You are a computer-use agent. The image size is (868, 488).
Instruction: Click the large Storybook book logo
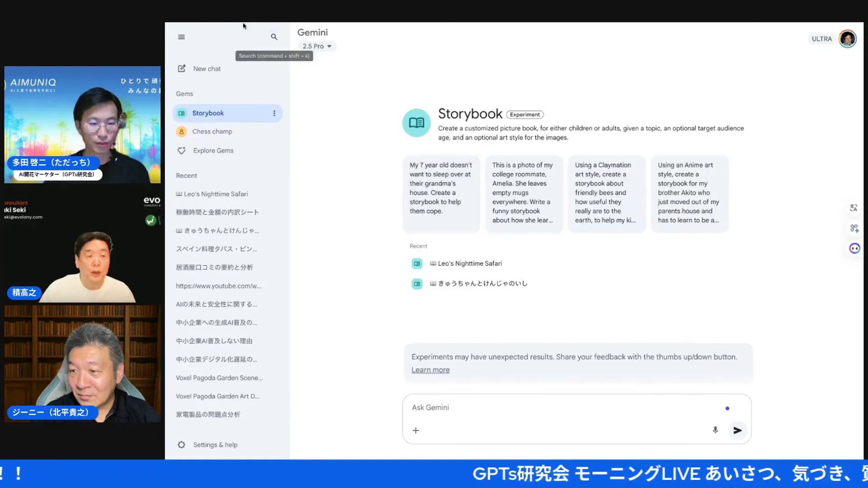(416, 122)
